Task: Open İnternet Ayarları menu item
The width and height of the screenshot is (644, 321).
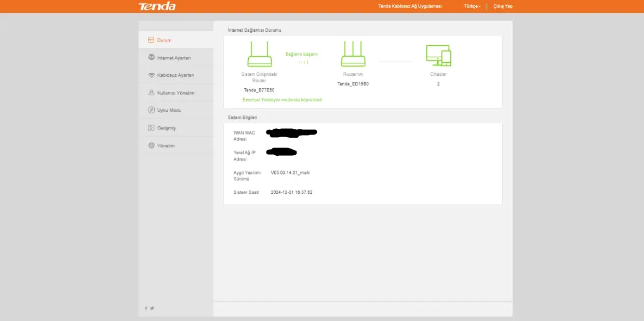Action: click(x=176, y=58)
